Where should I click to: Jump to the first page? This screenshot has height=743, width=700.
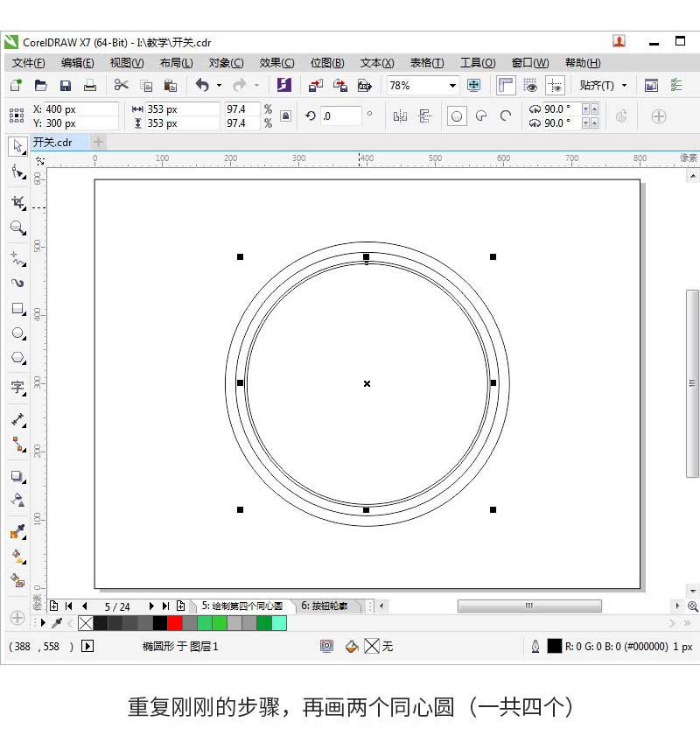(x=69, y=606)
